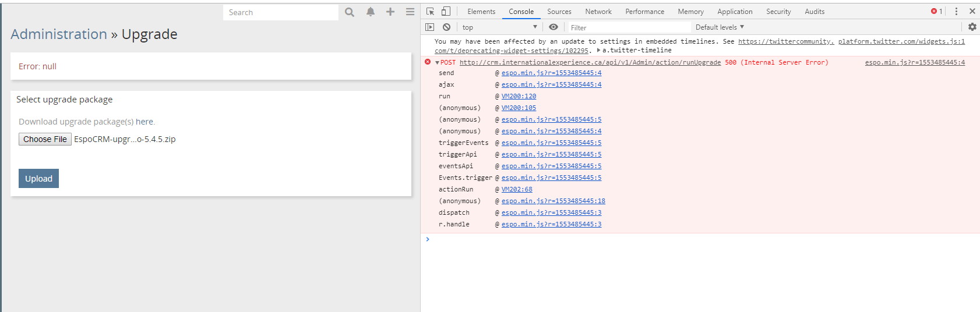
Task: Click the search magnifier icon
Action: tap(350, 12)
